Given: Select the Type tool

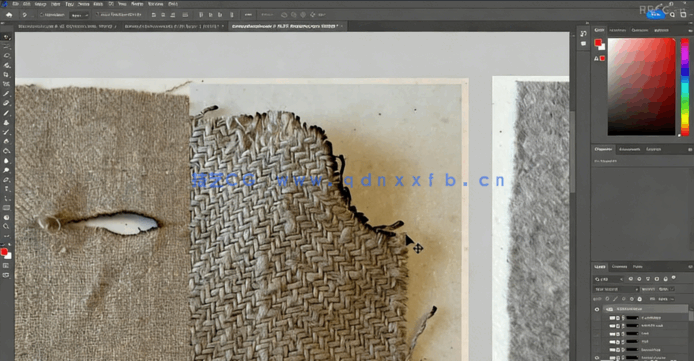Looking at the screenshot, I should coord(6,189).
